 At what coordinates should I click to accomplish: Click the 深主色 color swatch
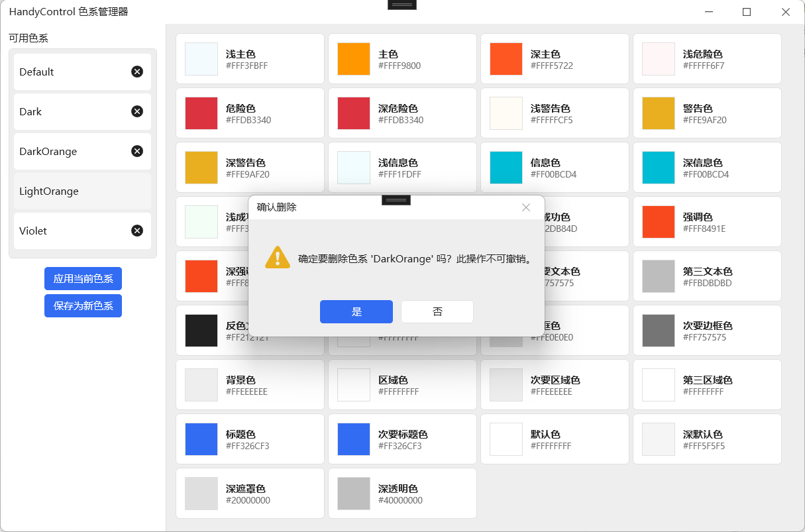(x=506, y=59)
